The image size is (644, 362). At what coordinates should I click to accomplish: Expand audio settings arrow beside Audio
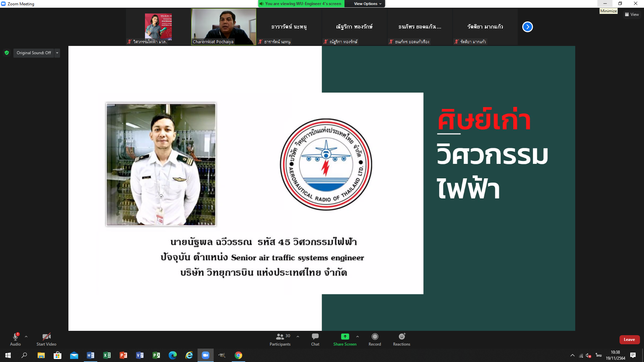[x=26, y=337]
